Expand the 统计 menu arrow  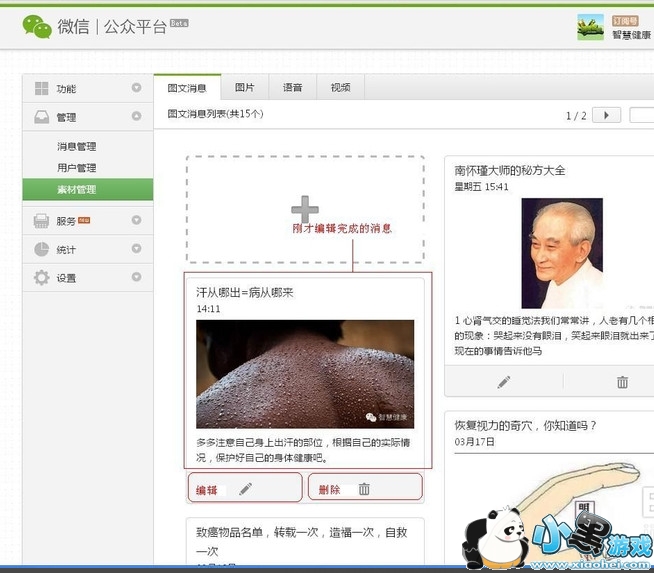(136, 248)
